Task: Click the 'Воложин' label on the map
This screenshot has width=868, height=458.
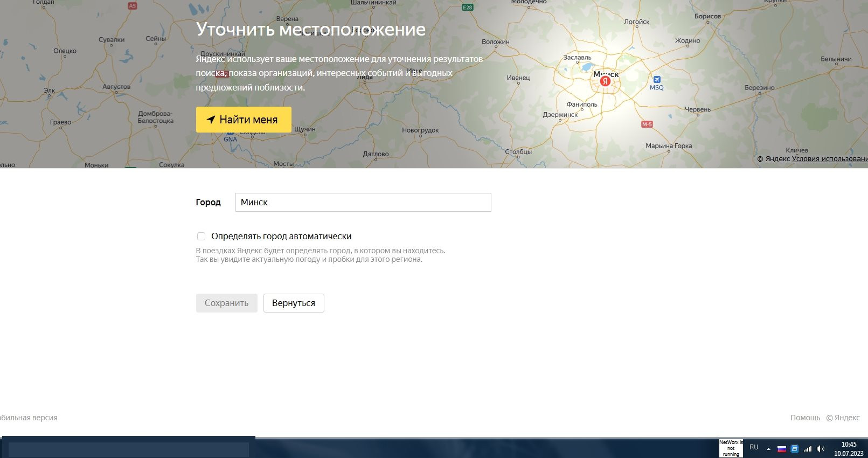Action: tap(496, 41)
